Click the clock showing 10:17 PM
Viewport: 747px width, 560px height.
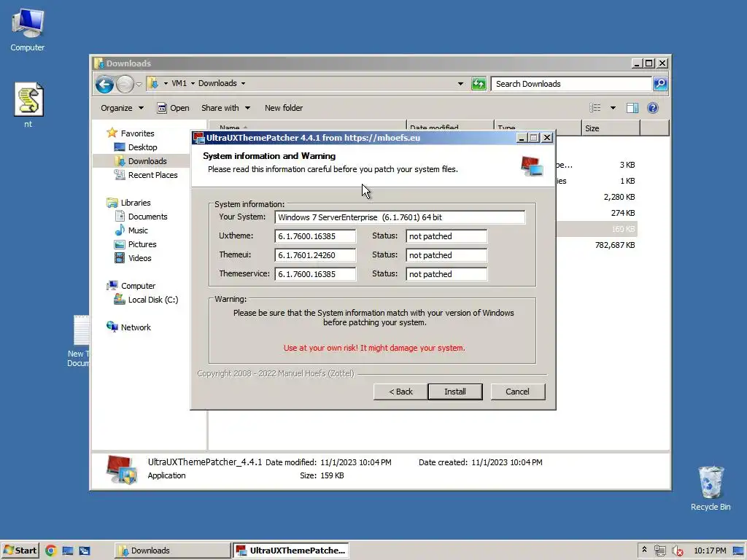710,551
